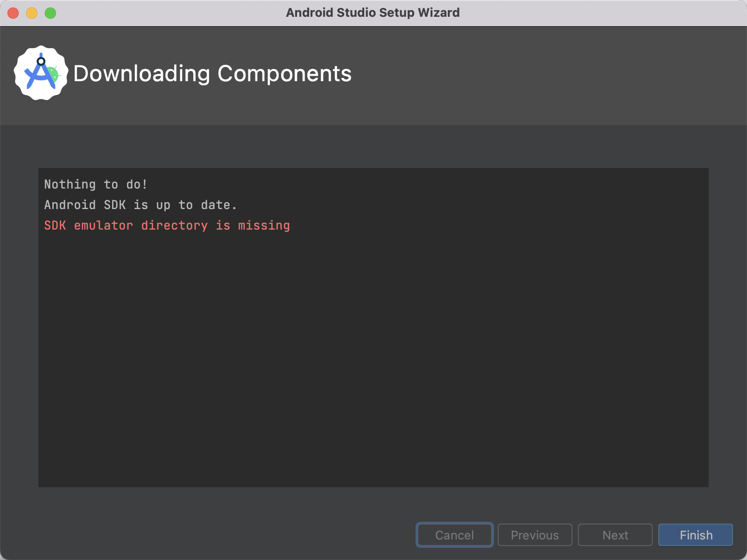Click the disabled Next button
The width and height of the screenshot is (747, 560).
615,535
